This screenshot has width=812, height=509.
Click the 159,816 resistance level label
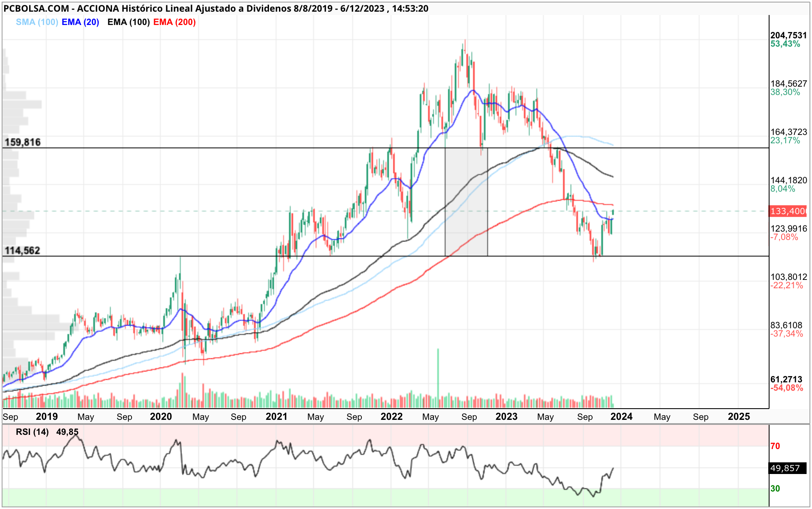tap(22, 142)
